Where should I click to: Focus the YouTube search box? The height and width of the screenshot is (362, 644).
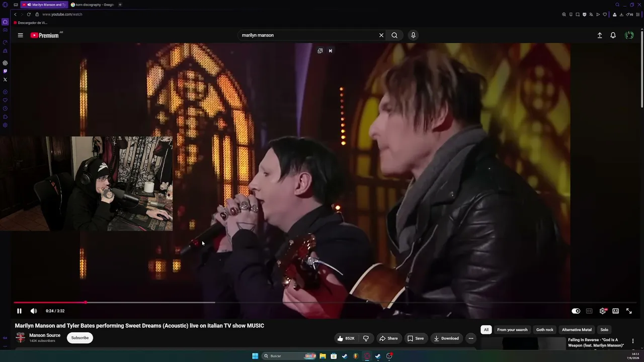point(308,35)
